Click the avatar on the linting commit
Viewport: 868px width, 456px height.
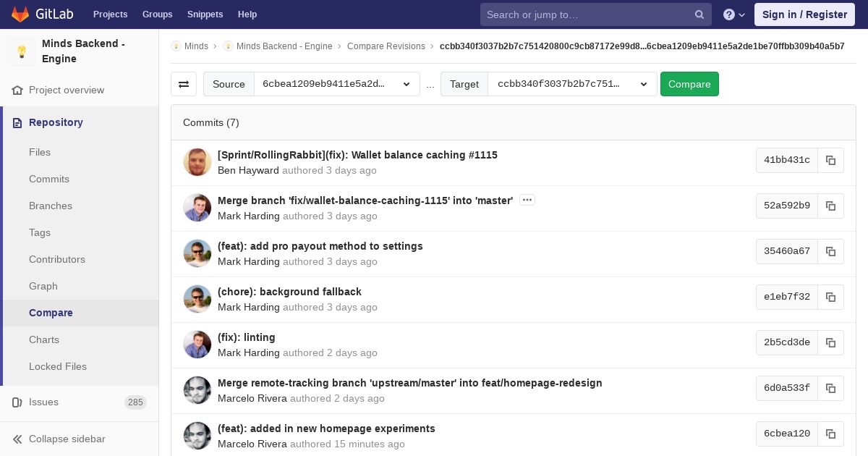[x=197, y=345]
